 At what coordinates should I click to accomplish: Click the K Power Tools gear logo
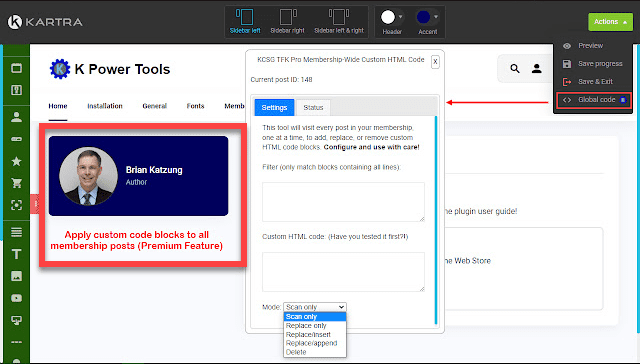click(x=60, y=69)
